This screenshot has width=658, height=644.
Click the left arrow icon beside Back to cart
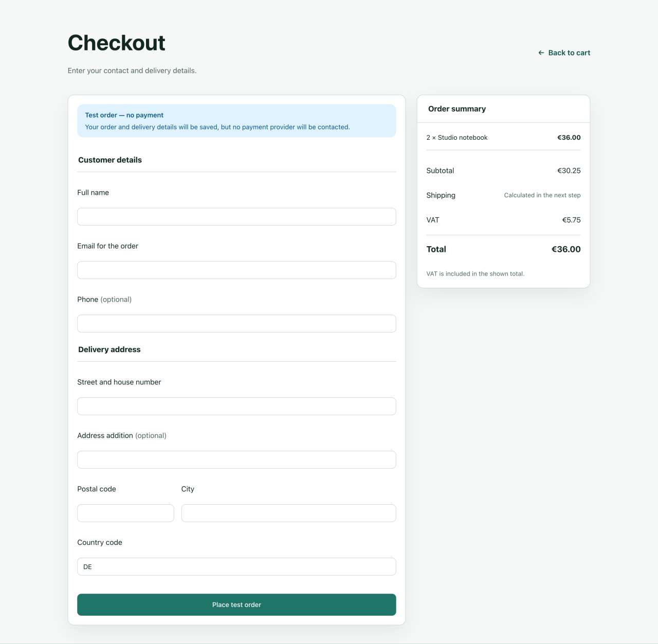click(541, 52)
